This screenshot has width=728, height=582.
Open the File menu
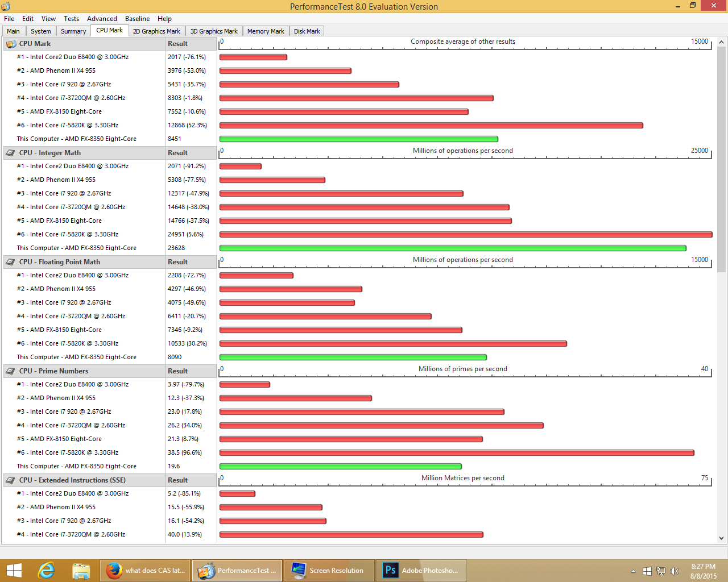click(x=9, y=19)
